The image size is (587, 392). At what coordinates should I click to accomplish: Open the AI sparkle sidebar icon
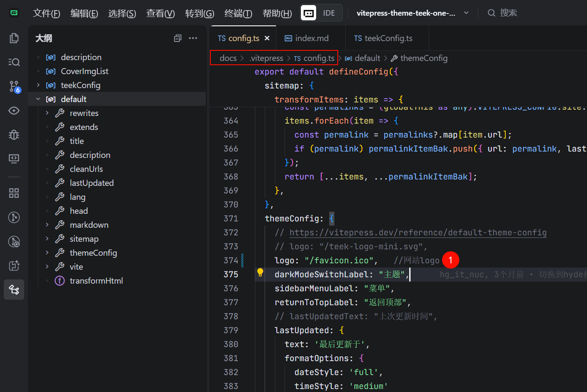[x=14, y=265]
